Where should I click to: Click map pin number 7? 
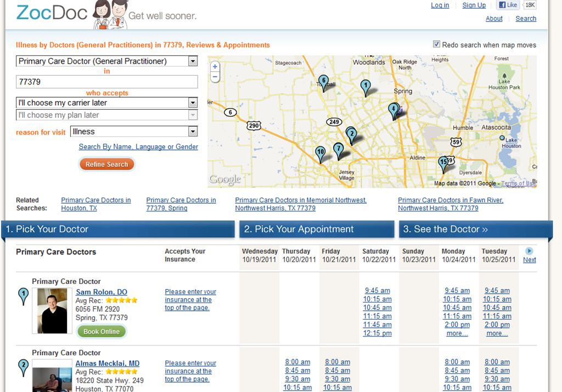338,150
